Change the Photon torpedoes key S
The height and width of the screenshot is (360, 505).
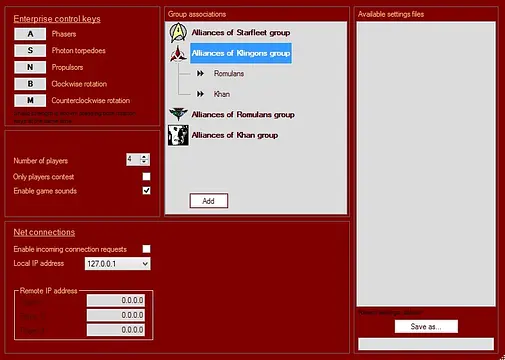[x=30, y=50]
